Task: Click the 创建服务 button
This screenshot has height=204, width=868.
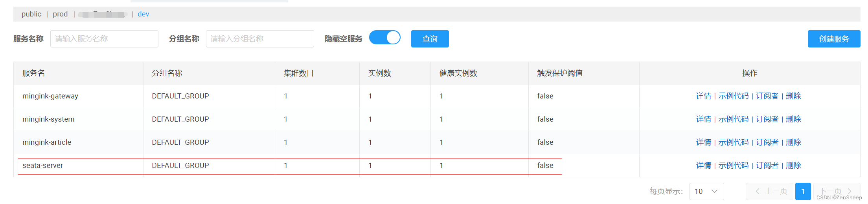Action: 834,39
